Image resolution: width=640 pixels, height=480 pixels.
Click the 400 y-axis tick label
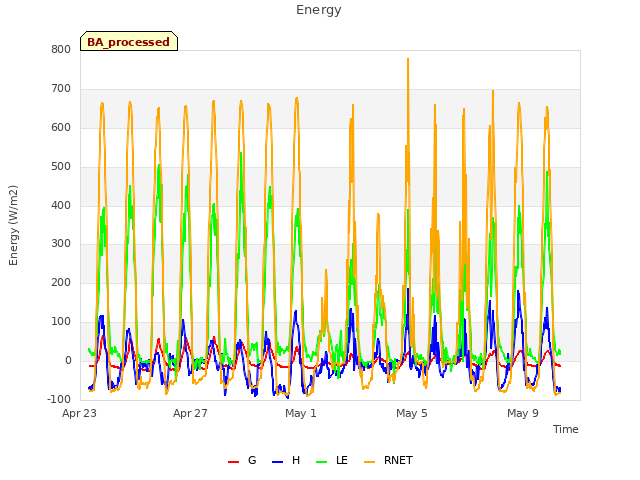pos(61,205)
